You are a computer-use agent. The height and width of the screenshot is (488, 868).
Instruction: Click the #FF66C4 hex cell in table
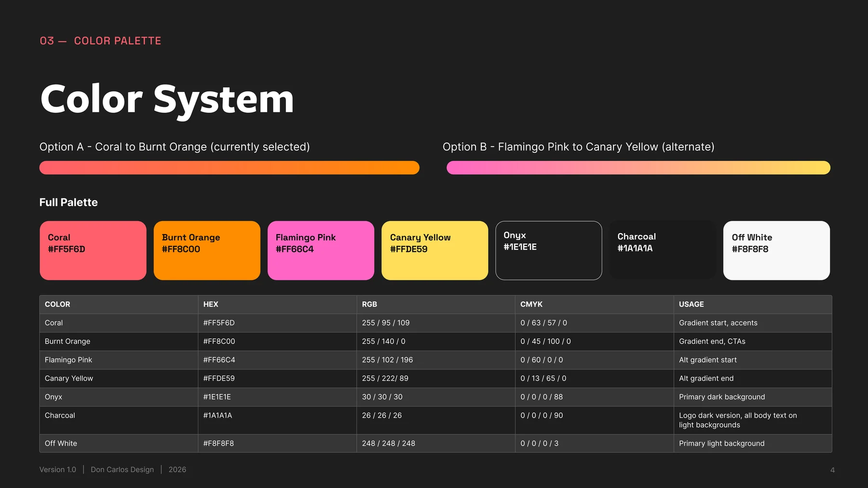pos(277,360)
